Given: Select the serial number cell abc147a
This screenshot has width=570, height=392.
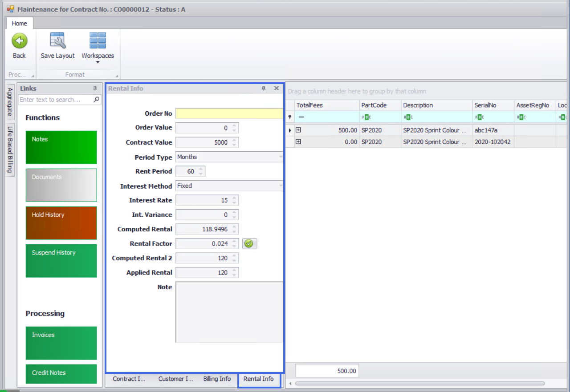Looking at the screenshot, I should pyautogui.click(x=493, y=130).
